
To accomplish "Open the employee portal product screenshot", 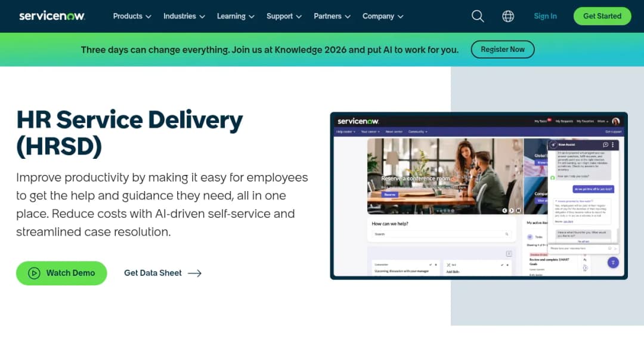I will point(479,196).
